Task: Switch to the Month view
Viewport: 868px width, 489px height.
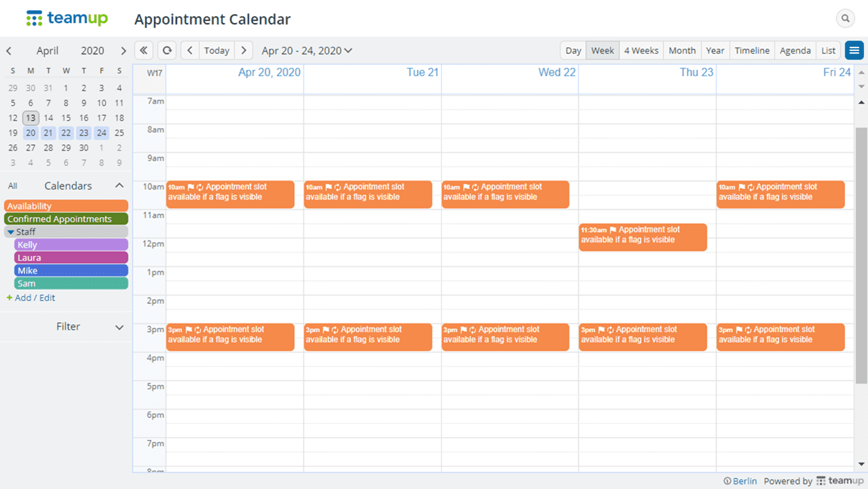Action: pos(681,50)
